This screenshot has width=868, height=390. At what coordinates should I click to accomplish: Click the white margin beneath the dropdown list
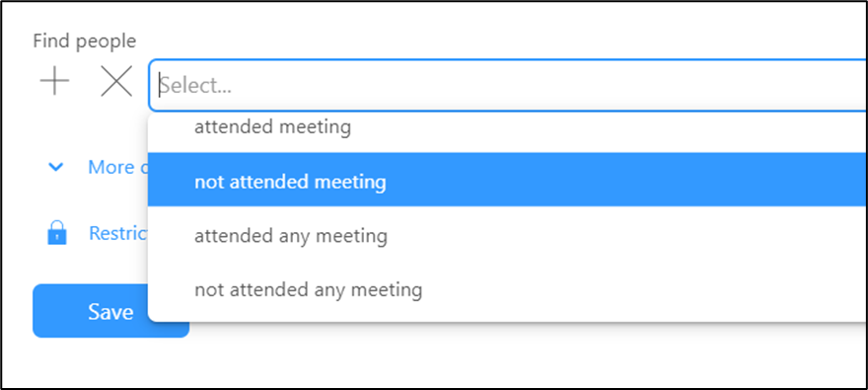tap(498, 354)
